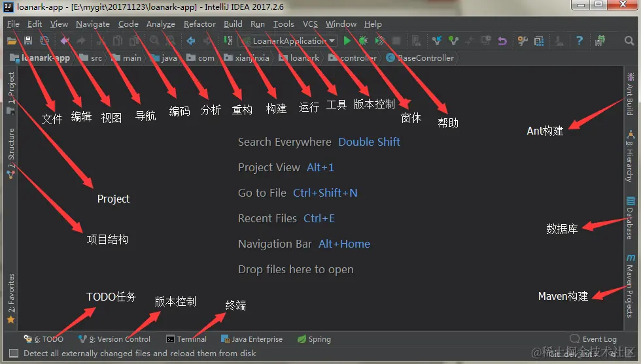Open the Code menu
The height and width of the screenshot is (364, 641).
[128, 24]
